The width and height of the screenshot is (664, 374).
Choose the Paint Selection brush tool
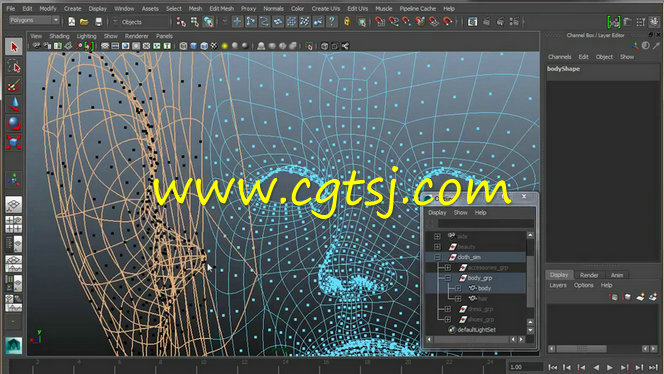click(x=14, y=86)
